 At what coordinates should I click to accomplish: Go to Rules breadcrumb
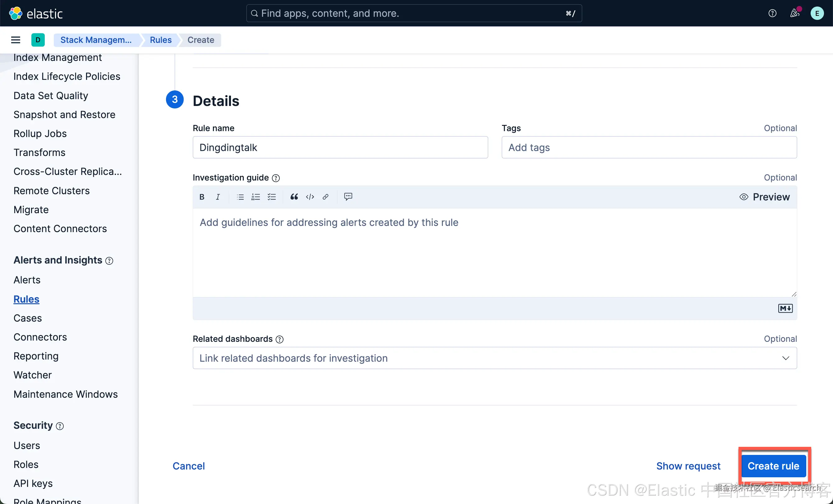(x=161, y=40)
